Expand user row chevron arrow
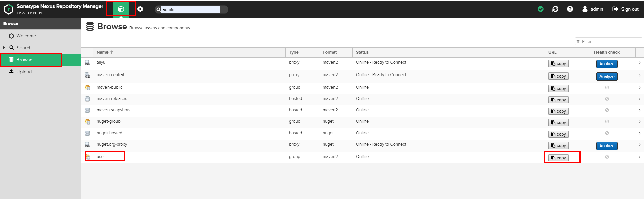 pos(640,157)
